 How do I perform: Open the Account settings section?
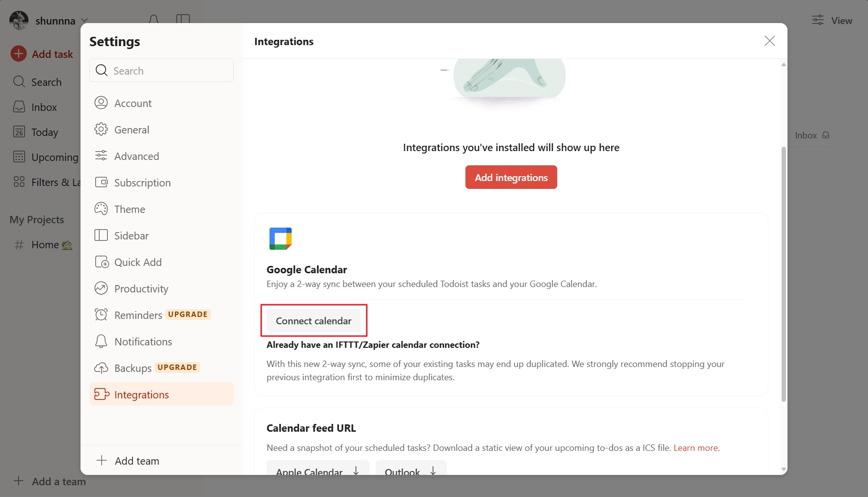click(161, 103)
